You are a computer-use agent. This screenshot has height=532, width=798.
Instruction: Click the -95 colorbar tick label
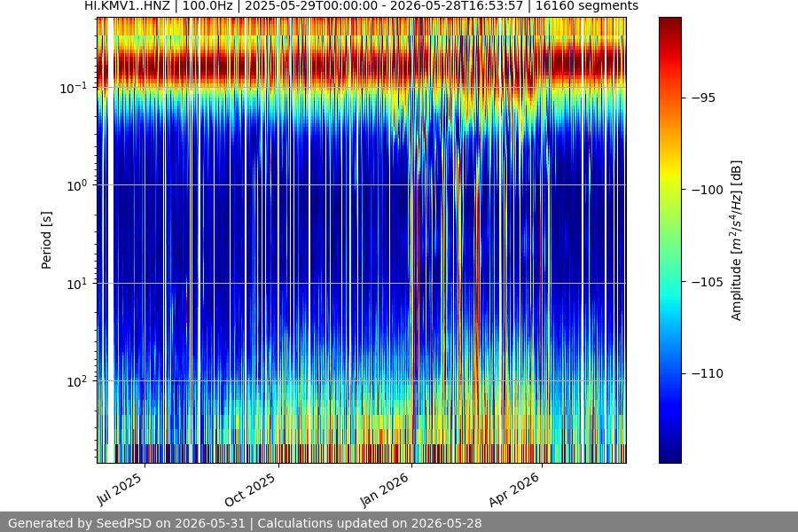coord(703,98)
